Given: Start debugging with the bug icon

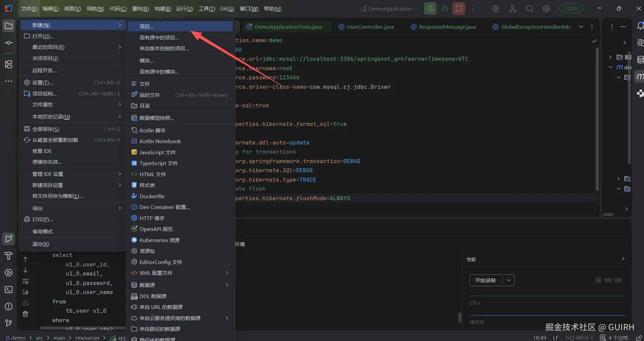Looking at the screenshot, I should 445,8.
